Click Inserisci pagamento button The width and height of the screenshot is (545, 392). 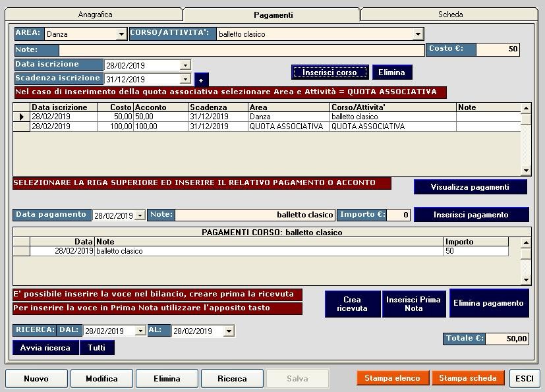coord(471,215)
